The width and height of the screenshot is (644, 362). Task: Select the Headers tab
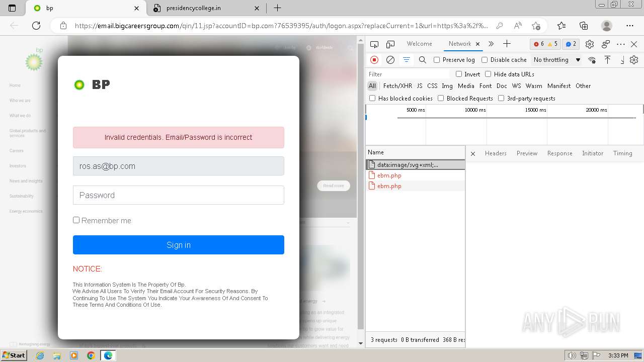496,153
